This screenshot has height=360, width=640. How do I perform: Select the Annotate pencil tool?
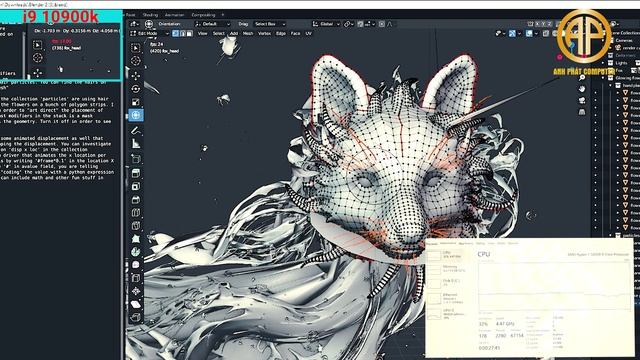pyautogui.click(x=136, y=131)
